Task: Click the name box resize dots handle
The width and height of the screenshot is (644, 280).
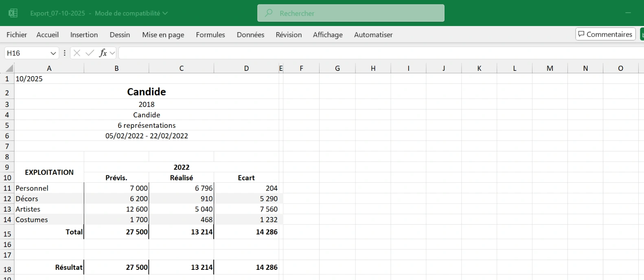Action: click(64, 53)
